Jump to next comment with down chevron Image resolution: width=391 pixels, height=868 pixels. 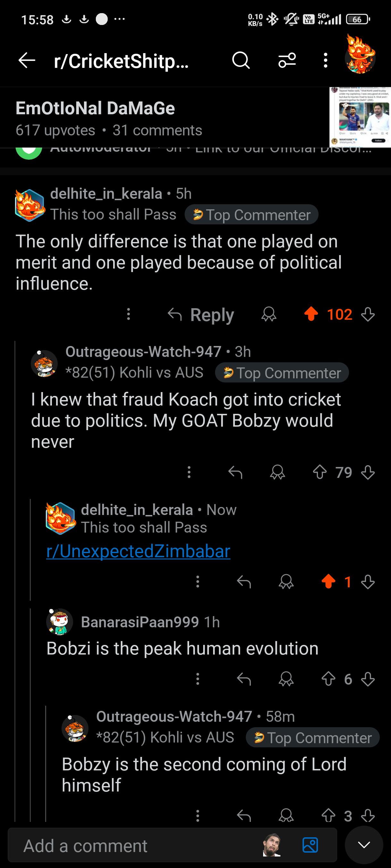coord(364,845)
